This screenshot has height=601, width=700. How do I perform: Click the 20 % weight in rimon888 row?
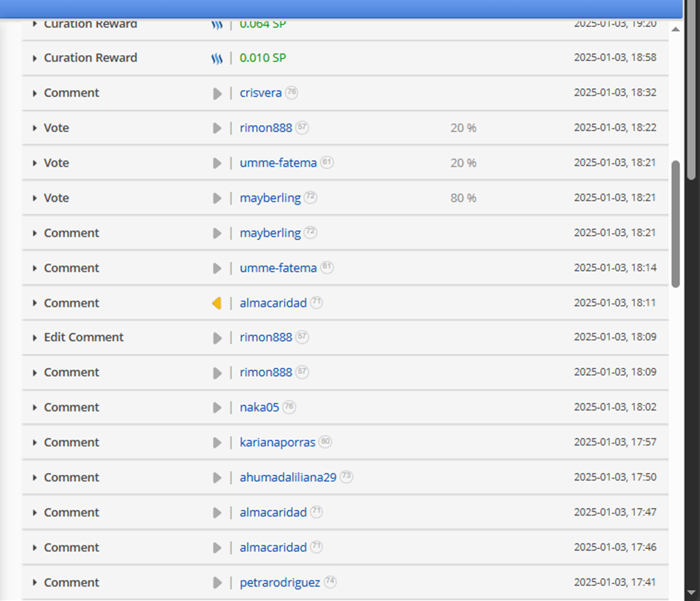(x=464, y=128)
